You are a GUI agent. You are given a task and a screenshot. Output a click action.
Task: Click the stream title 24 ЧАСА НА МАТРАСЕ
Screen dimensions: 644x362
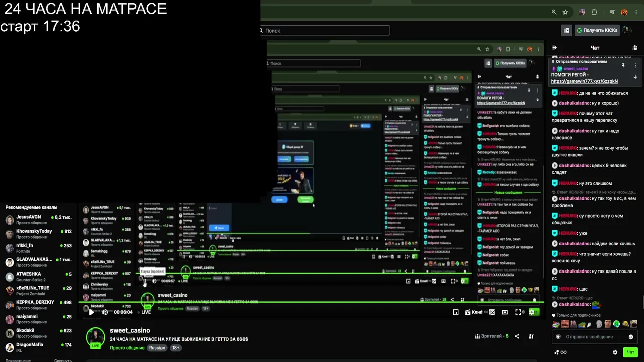click(179, 339)
